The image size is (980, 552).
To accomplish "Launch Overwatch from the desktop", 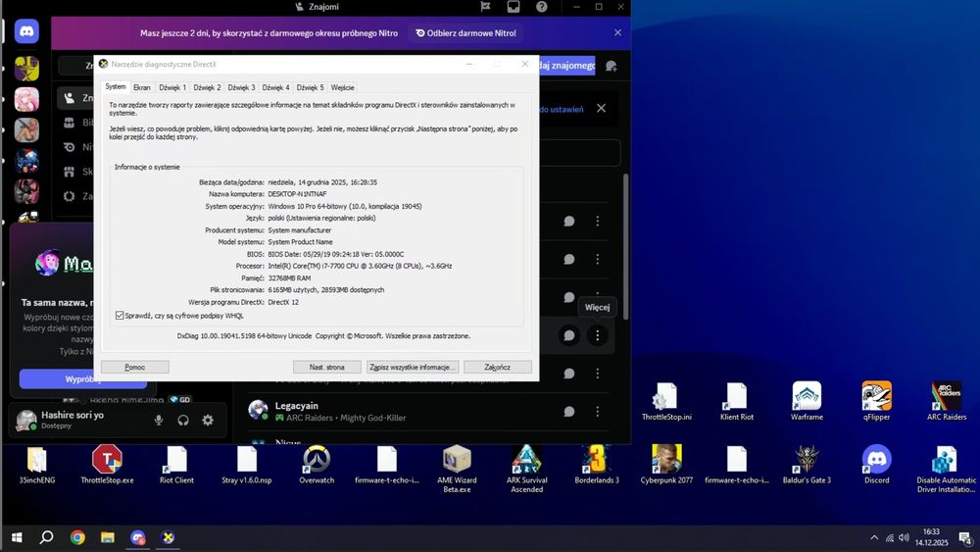I will click(317, 465).
